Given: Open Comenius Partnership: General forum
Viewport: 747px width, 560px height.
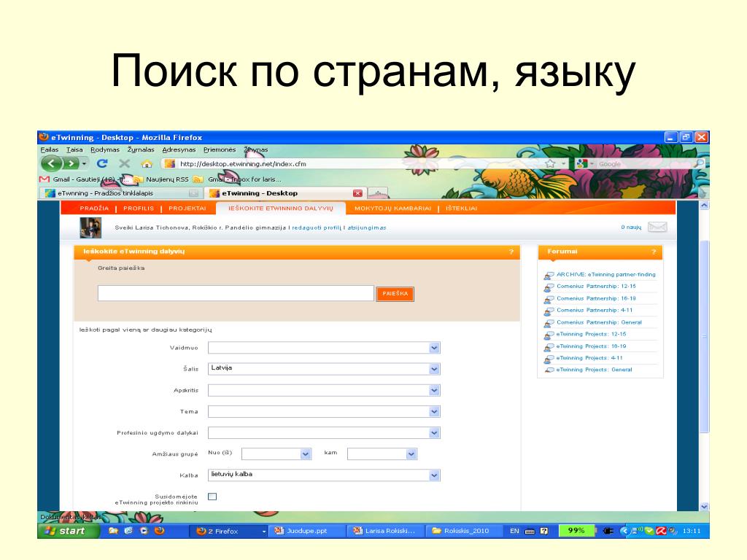Looking at the screenshot, I should tap(599, 322).
